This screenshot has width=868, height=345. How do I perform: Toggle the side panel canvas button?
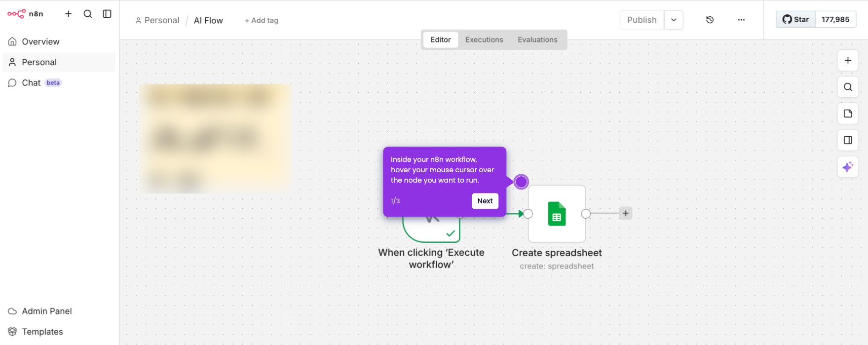click(848, 140)
